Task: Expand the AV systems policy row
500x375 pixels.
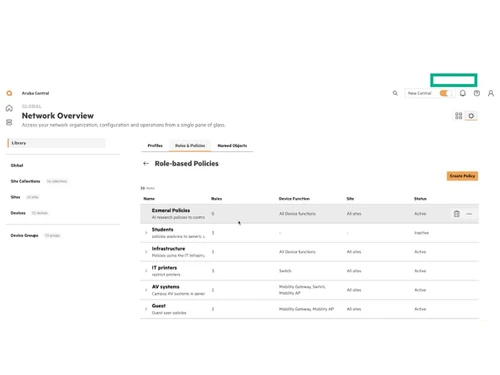Action: pyautogui.click(x=146, y=290)
